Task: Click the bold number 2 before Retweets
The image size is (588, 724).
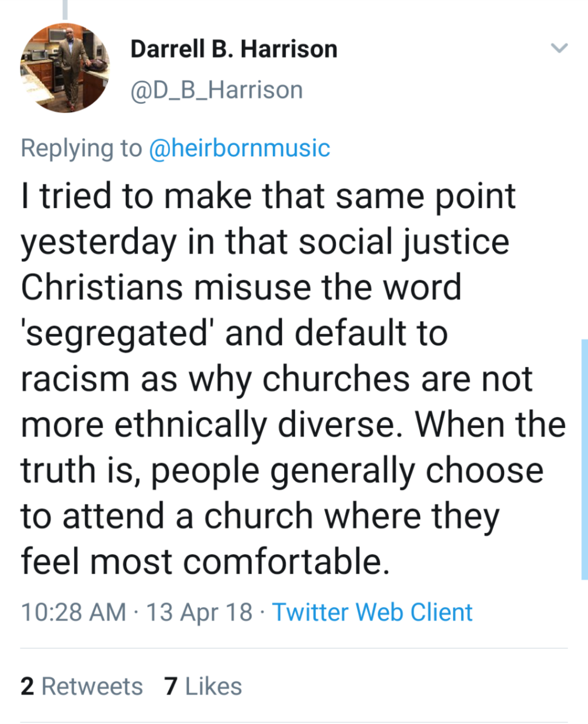Action: (x=27, y=686)
